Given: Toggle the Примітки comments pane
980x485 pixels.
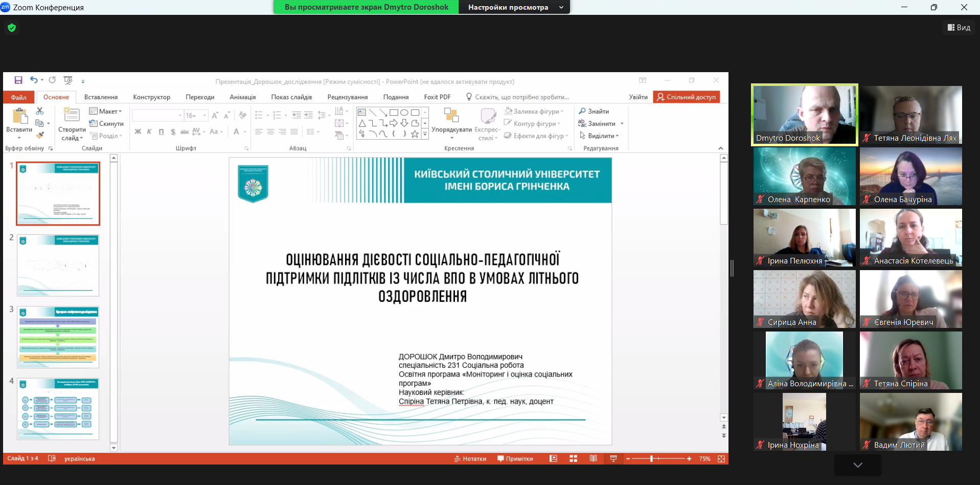Looking at the screenshot, I should coord(515,459).
